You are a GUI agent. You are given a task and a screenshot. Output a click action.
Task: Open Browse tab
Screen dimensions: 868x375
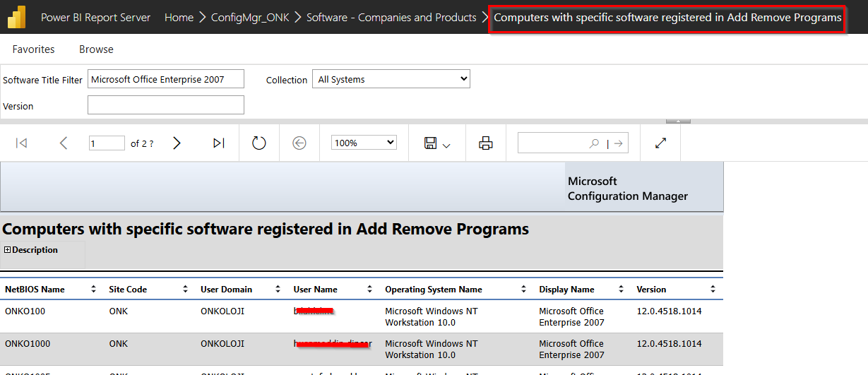coord(96,49)
